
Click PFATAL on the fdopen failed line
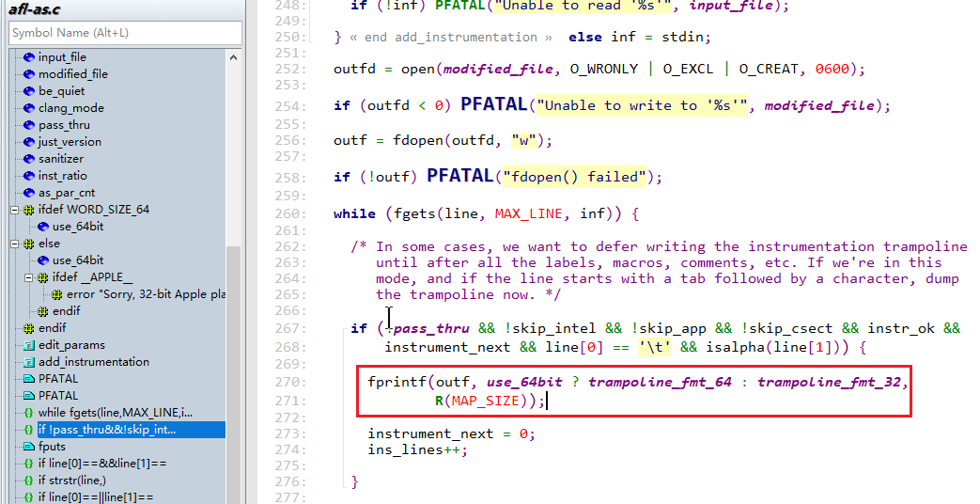460,176
